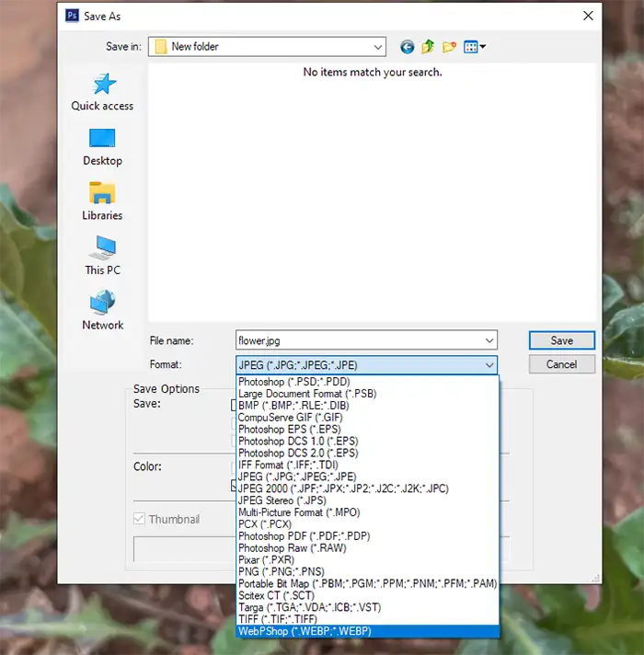Go back to the last folder visited
The width and height of the screenshot is (644, 655).
click(408, 47)
